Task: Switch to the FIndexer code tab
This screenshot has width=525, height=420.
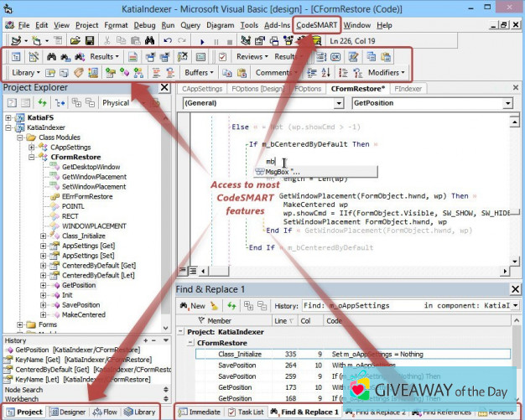Action: point(408,88)
